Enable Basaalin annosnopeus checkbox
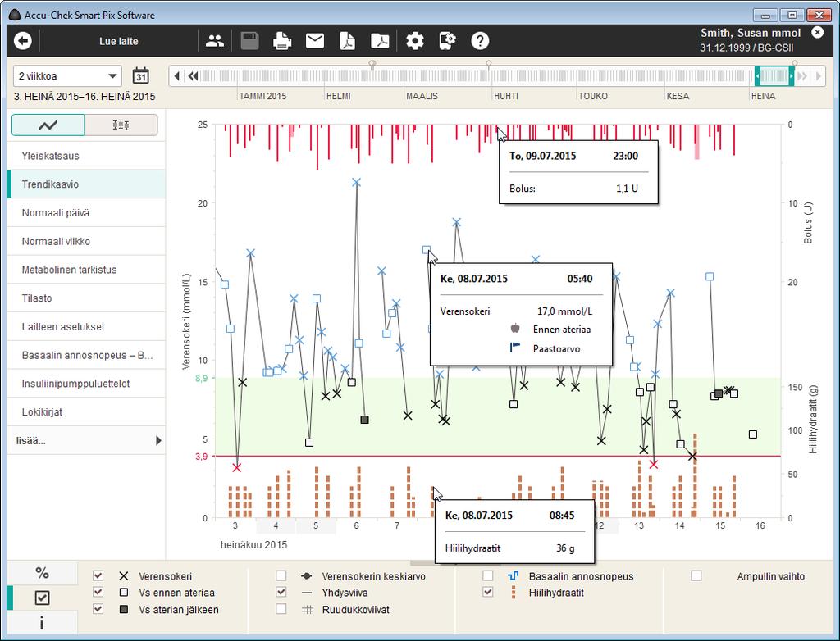Image resolution: width=840 pixels, height=641 pixels. (x=488, y=575)
